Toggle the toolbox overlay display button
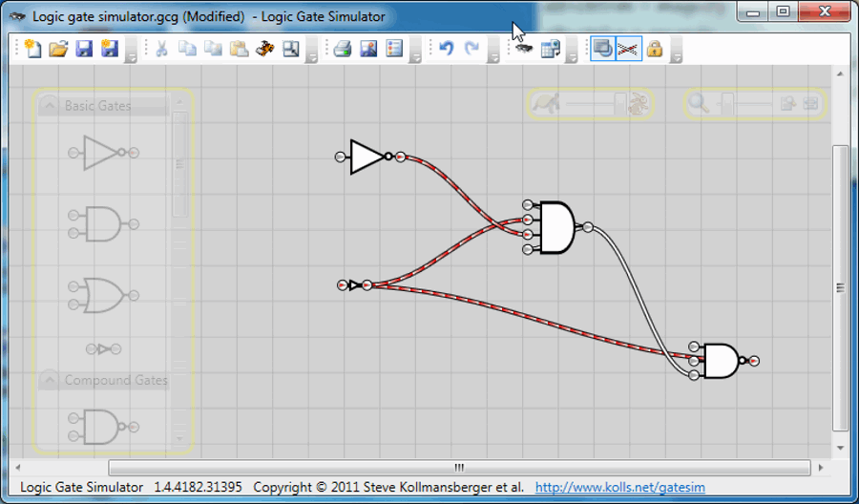This screenshot has width=859, height=504. (602, 49)
